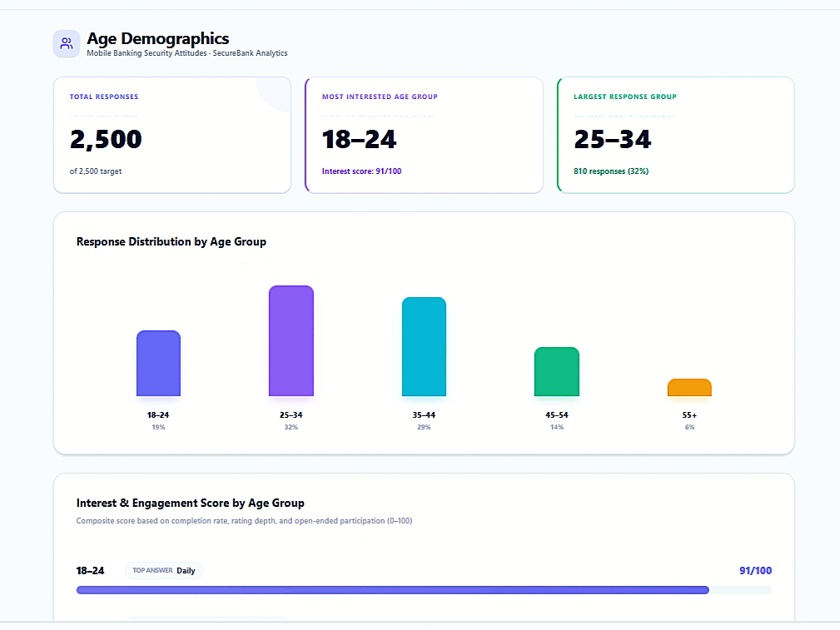Click 'Response Distribution by Age Group' heading

coord(171,242)
